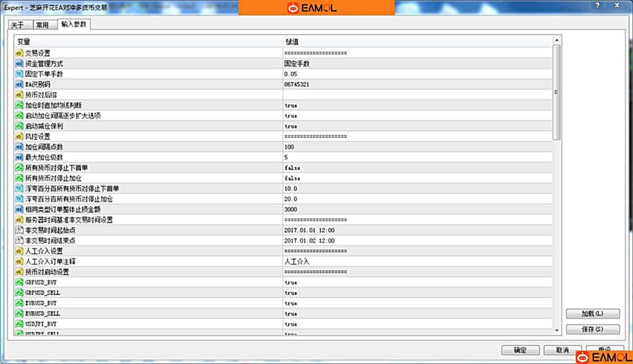Click the integer icon beside EA识别码
633x364 pixels.
tap(19, 84)
